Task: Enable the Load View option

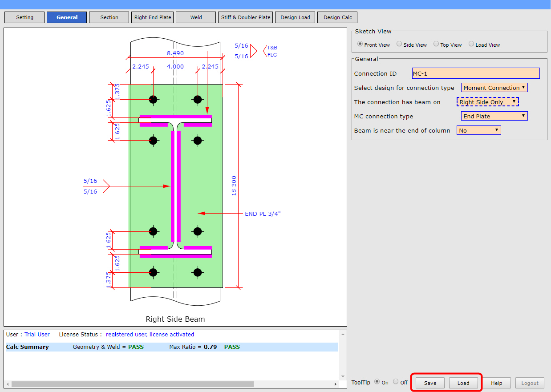Action: 471,44
